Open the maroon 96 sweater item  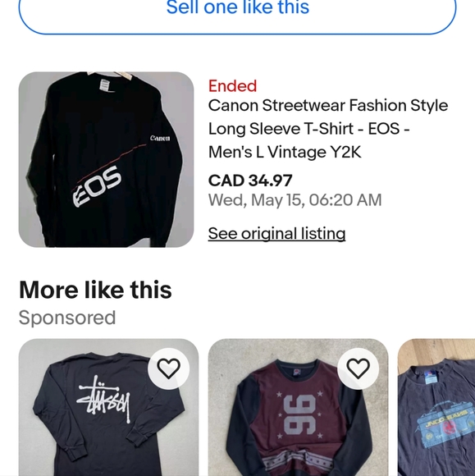tap(298, 407)
